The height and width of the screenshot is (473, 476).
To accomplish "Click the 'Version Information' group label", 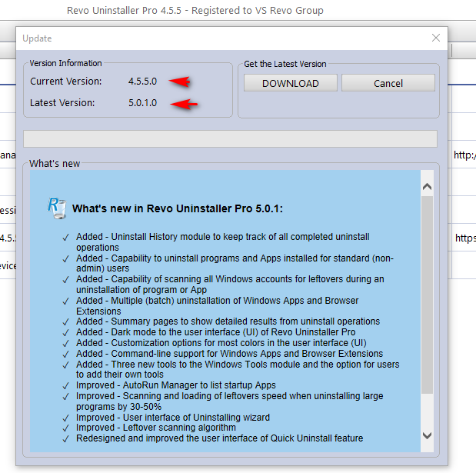I will tap(65, 63).
